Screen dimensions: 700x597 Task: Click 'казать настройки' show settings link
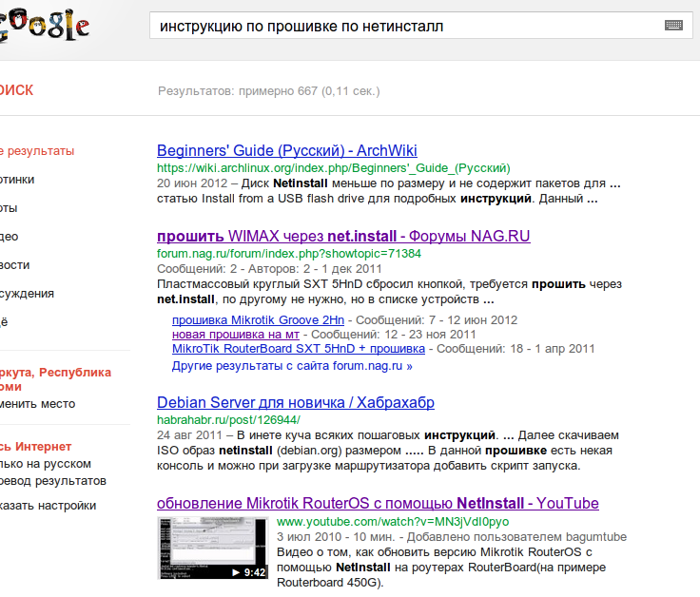(48, 506)
